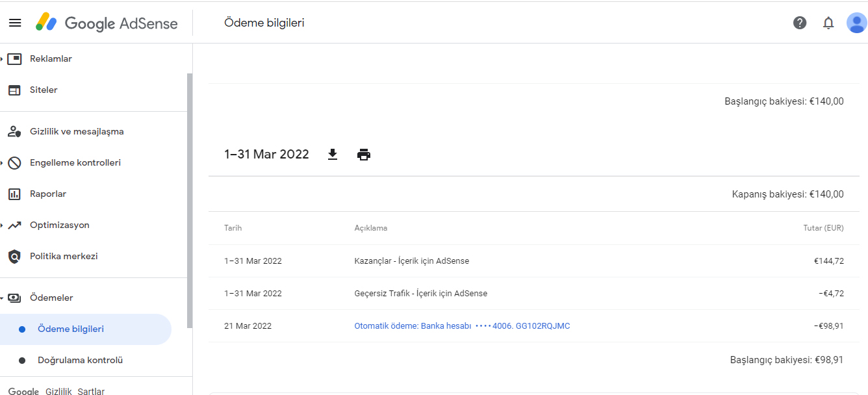Expand the Engelleme kontrolleri arrow

2,162
